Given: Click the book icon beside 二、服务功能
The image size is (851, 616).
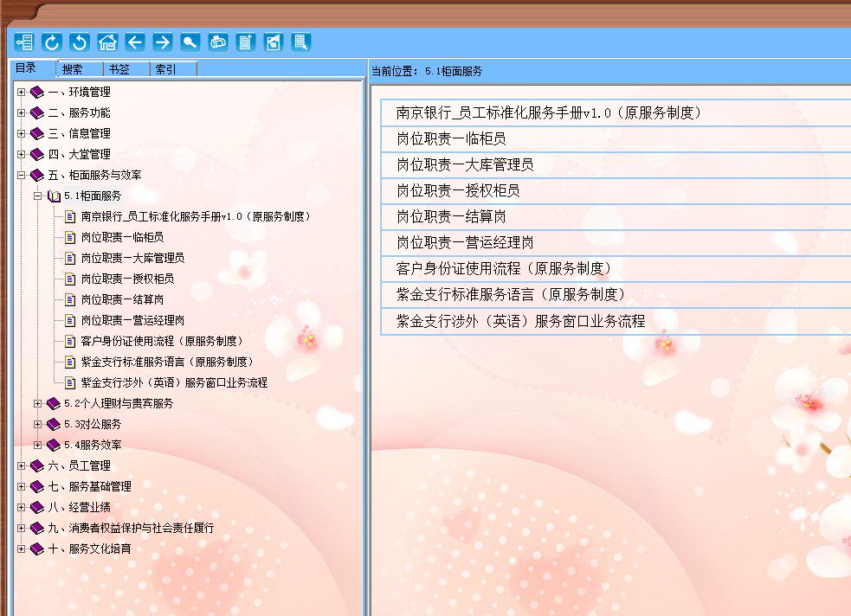Looking at the screenshot, I should [37, 112].
